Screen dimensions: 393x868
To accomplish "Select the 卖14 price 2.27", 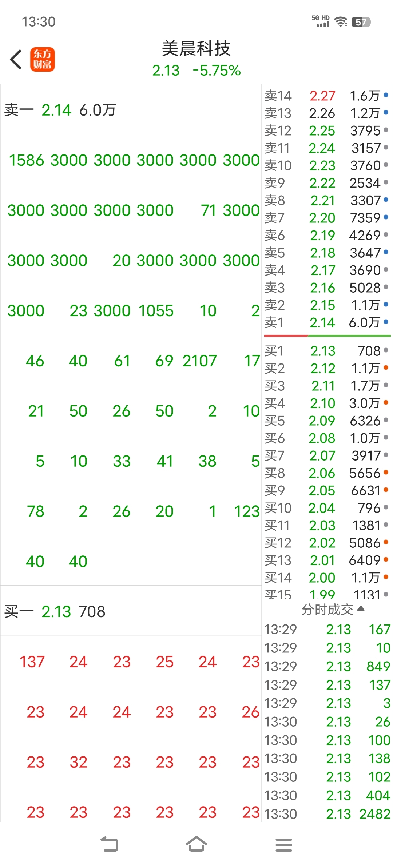I will click(322, 96).
